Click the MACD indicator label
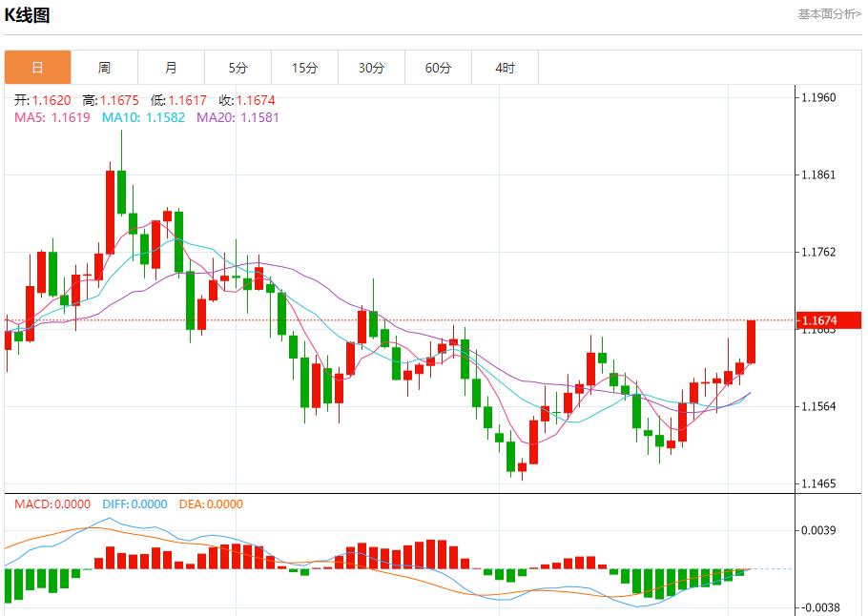 pyautogui.click(x=52, y=504)
